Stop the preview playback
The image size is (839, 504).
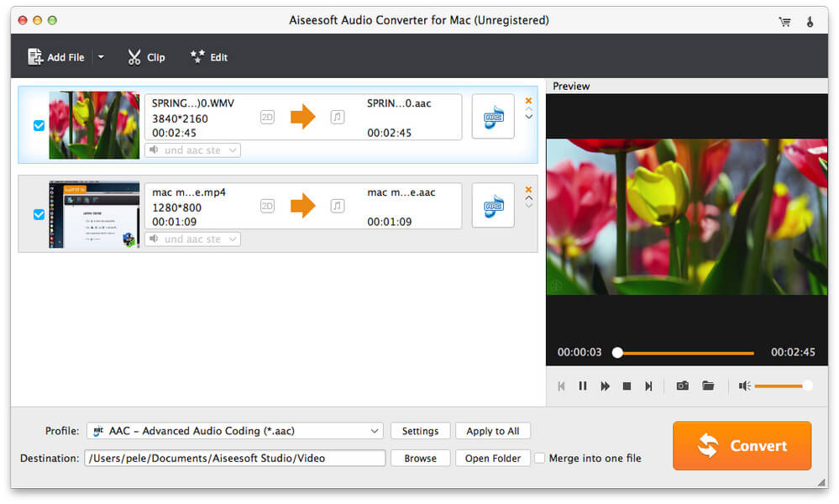tap(627, 386)
